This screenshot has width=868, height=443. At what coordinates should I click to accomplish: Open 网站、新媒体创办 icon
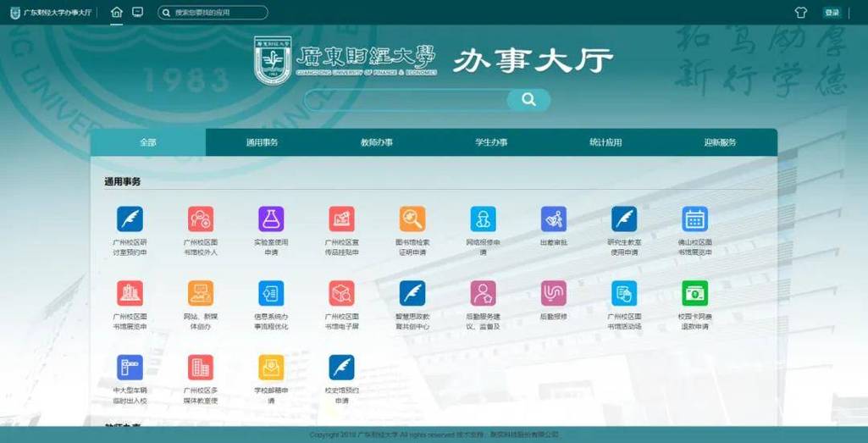[201, 293]
